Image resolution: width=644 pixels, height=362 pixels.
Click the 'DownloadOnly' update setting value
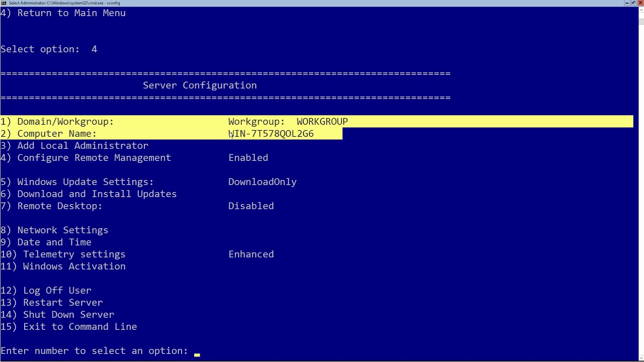point(262,182)
